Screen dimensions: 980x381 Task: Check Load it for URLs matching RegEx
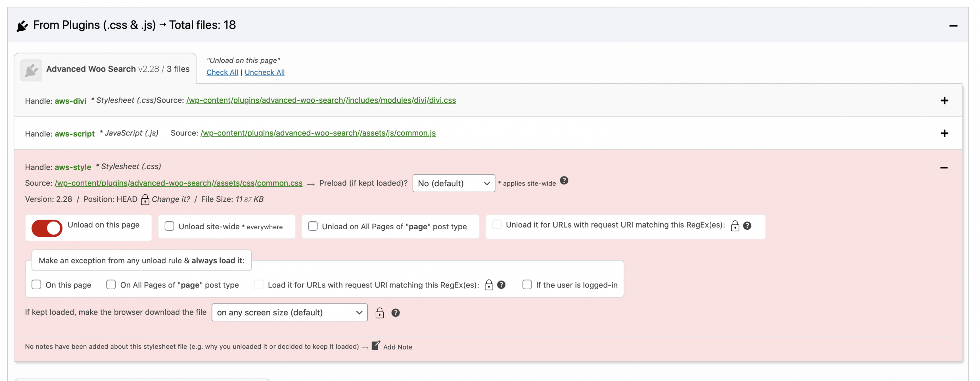pos(258,285)
